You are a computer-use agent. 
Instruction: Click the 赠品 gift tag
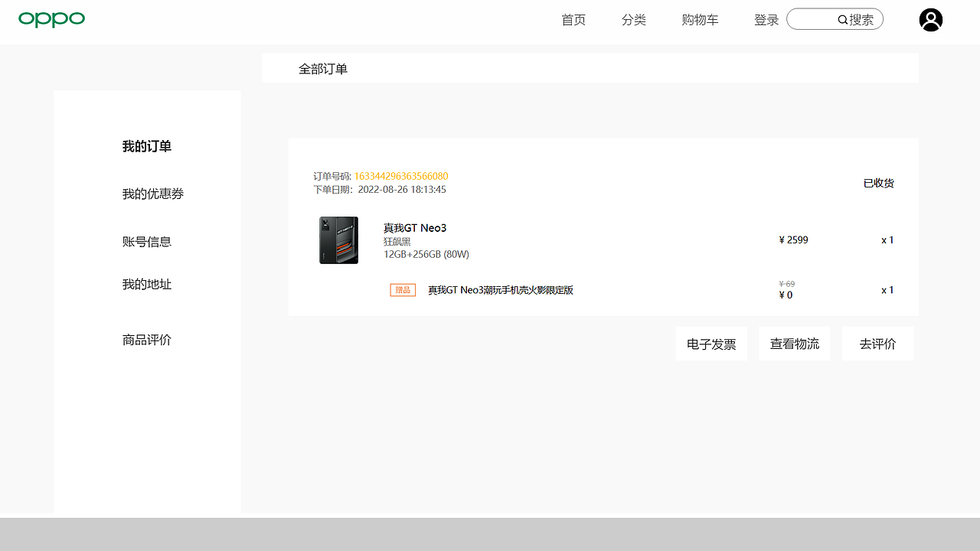(x=403, y=290)
